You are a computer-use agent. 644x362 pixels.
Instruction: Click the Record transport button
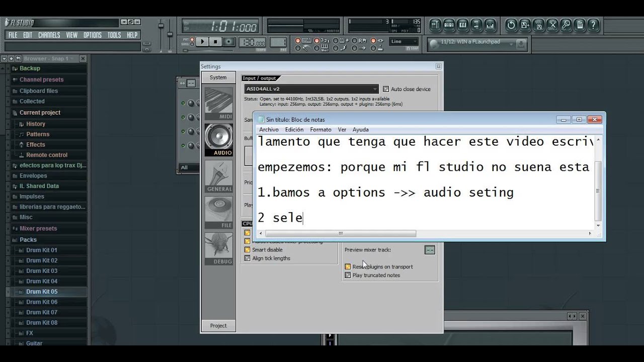coord(228,42)
